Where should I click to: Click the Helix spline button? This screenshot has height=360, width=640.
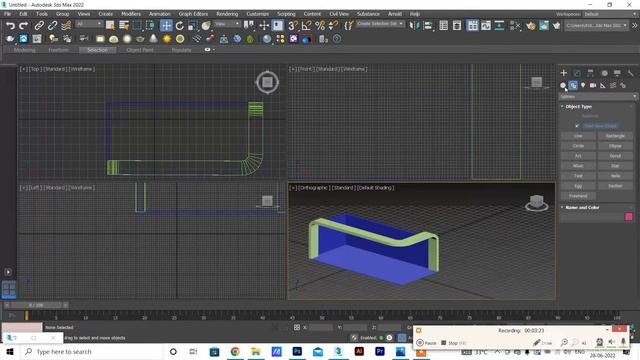[615, 176]
